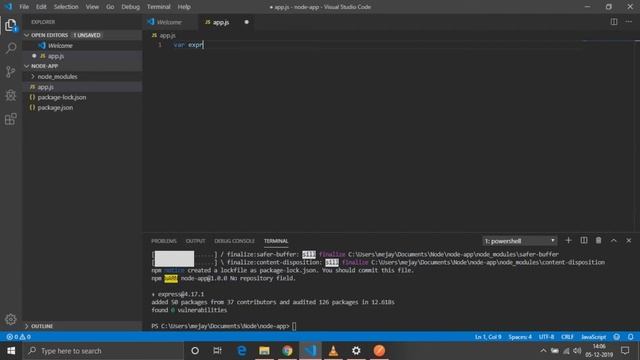Open the View menu
Viewport: 640px width, 360px height.
[x=92, y=7]
